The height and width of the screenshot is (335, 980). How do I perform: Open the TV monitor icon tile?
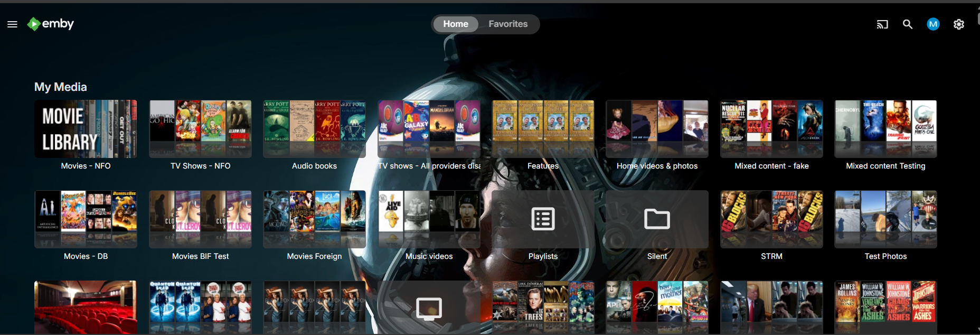(429, 308)
